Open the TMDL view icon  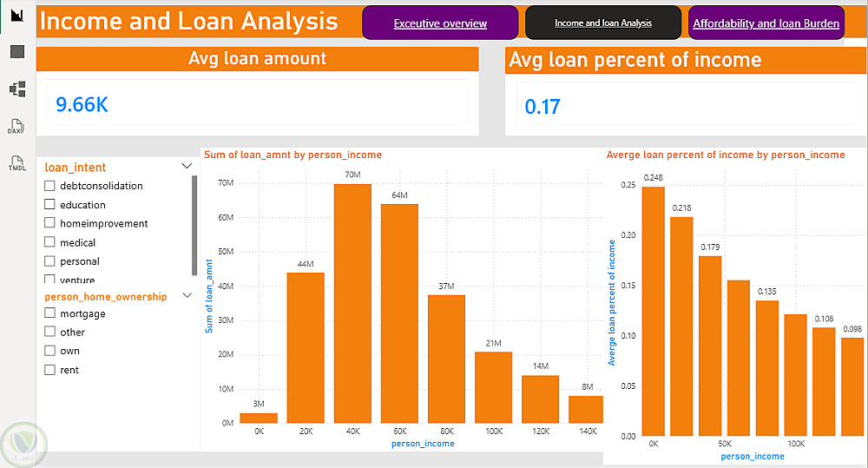click(17, 163)
